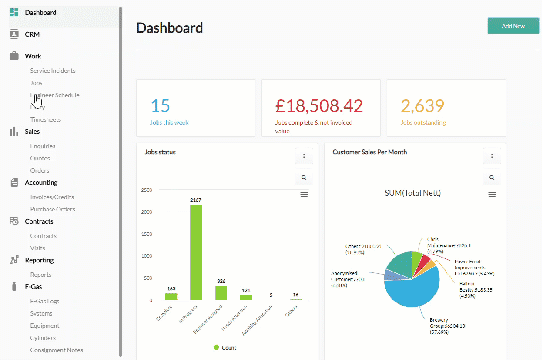Image resolution: width=542 pixels, height=360 pixels.
Task: Open Timesheets under Work menu
Action: tap(45, 120)
